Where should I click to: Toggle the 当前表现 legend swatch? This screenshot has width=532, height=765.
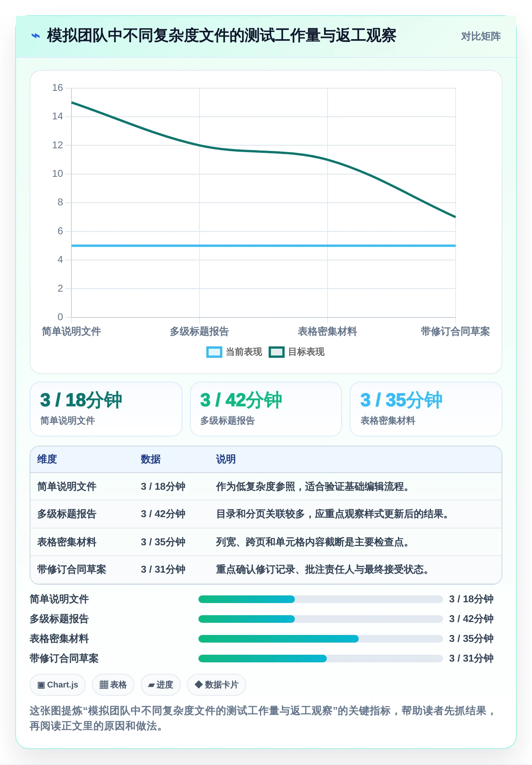pyautogui.click(x=214, y=352)
